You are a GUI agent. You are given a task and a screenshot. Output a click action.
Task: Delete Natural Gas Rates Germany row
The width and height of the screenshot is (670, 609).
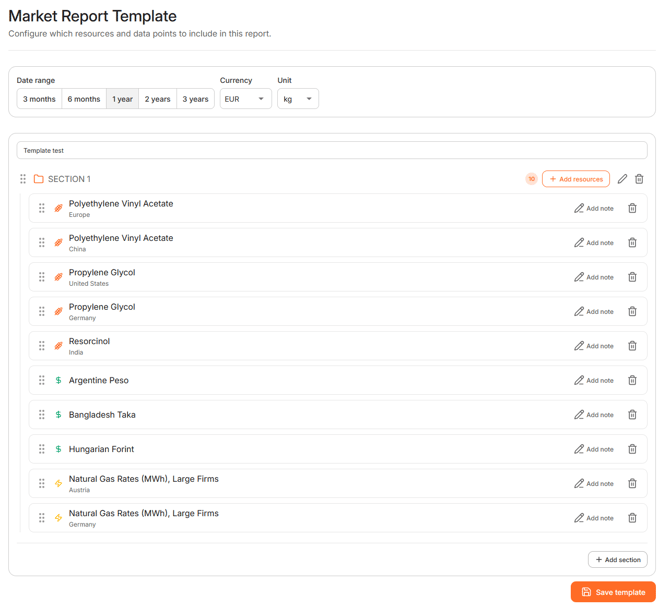tap(632, 518)
